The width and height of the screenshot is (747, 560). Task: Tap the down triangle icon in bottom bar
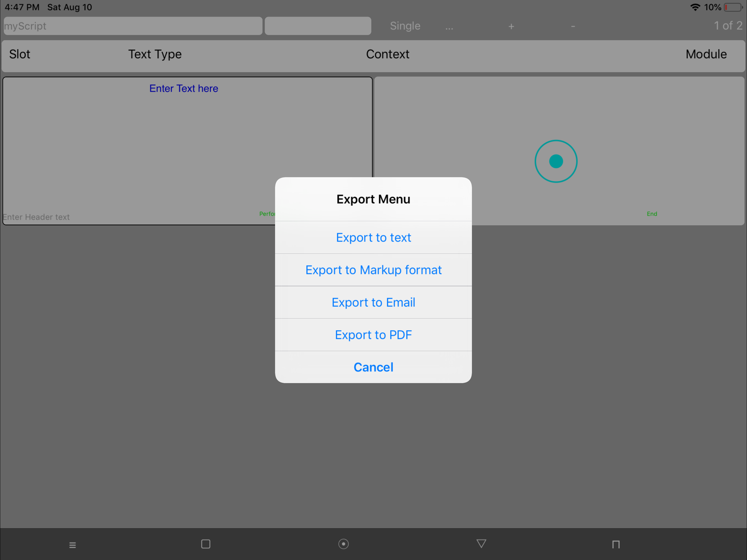pos(481,543)
